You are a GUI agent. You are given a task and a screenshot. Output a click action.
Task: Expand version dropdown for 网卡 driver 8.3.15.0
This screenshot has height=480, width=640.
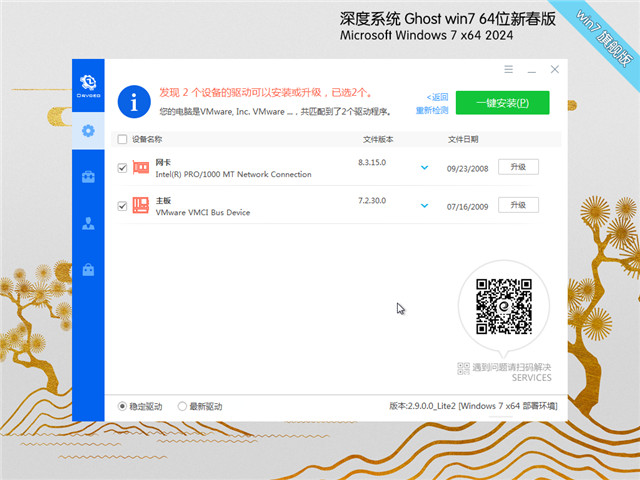424,167
